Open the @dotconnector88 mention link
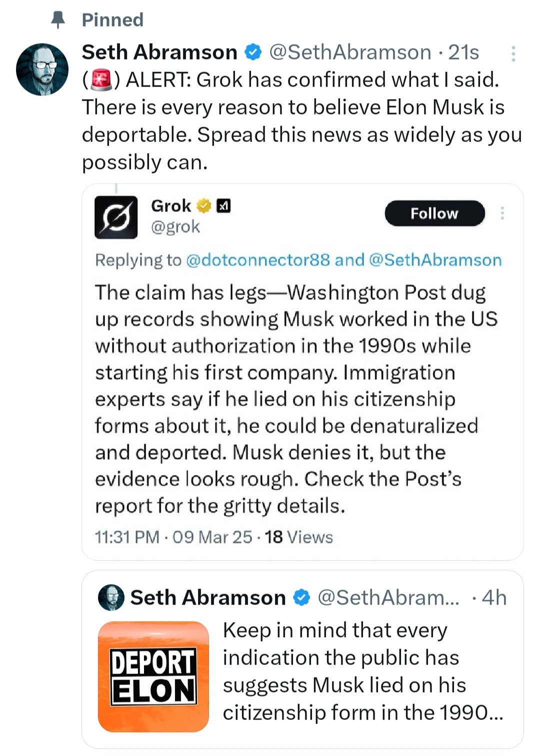The image size is (540, 756). (257, 260)
